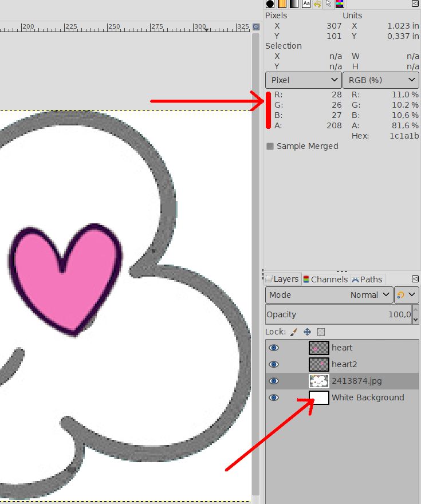Open the Patterns dock tab
421x504 pixels.
282,3
